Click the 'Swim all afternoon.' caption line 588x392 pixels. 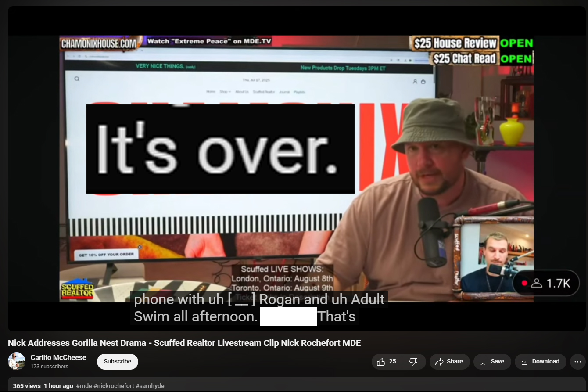(196, 316)
